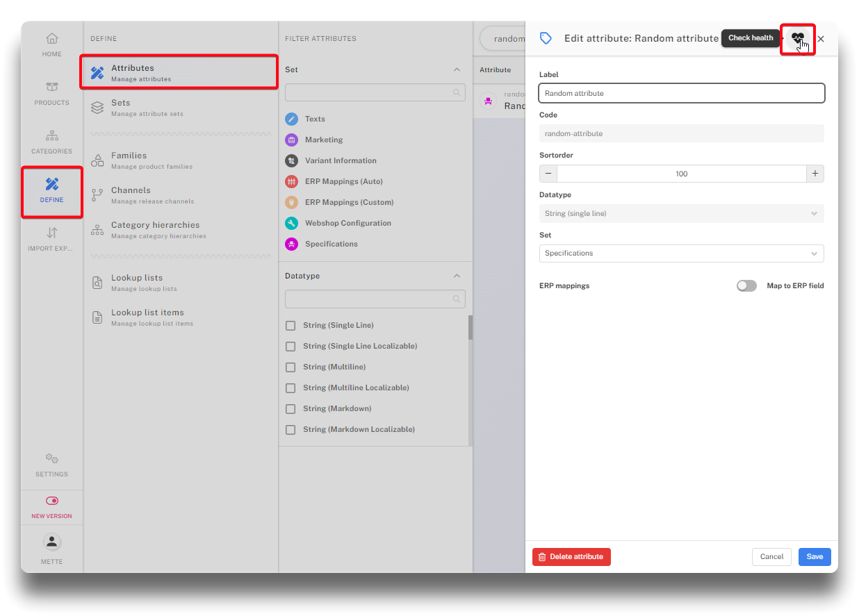
Task: Open Settings gear in the sidebar
Action: (x=51, y=465)
